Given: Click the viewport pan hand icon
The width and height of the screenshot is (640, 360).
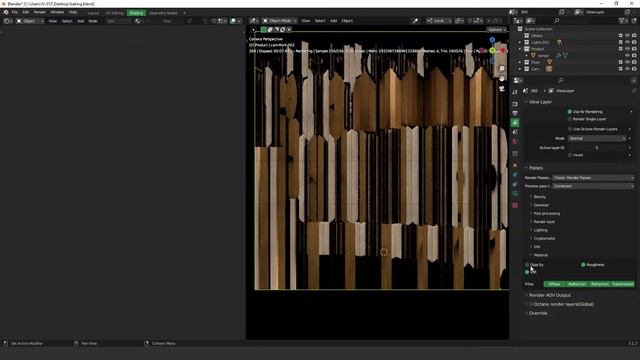Looking at the screenshot, I should click(x=502, y=78).
